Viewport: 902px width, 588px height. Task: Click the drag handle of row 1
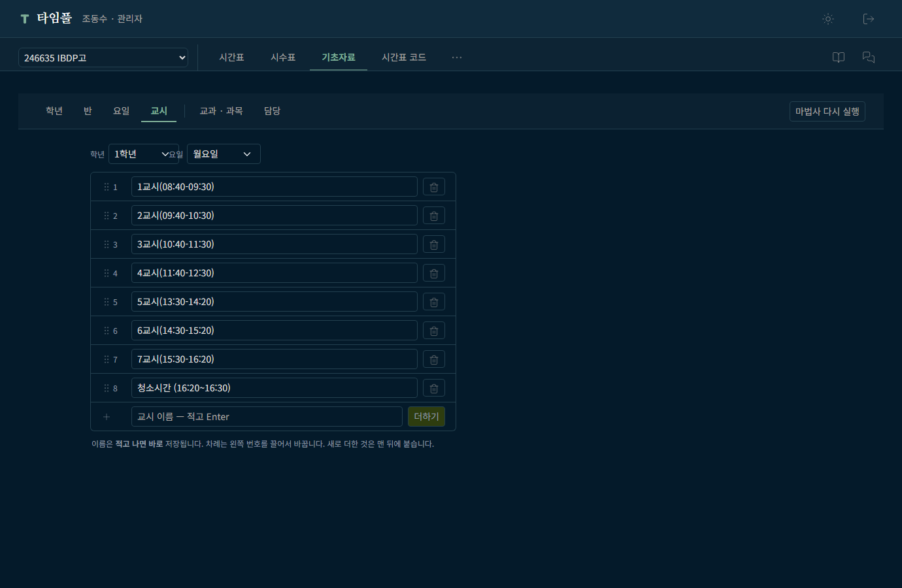pos(107,187)
